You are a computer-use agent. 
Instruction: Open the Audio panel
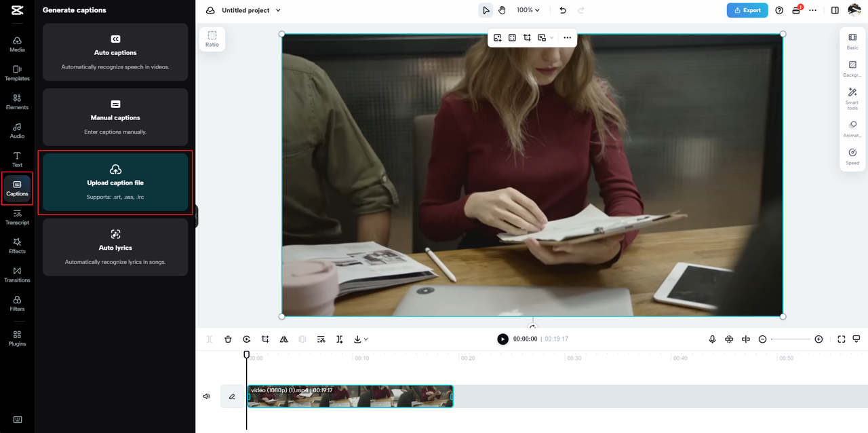[17, 131]
